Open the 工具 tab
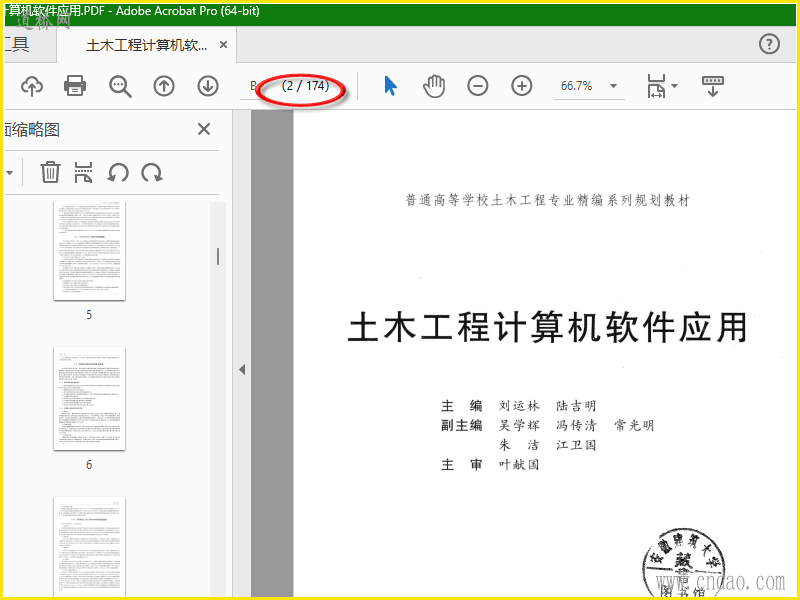This screenshot has width=800, height=600. tap(16, 44)
